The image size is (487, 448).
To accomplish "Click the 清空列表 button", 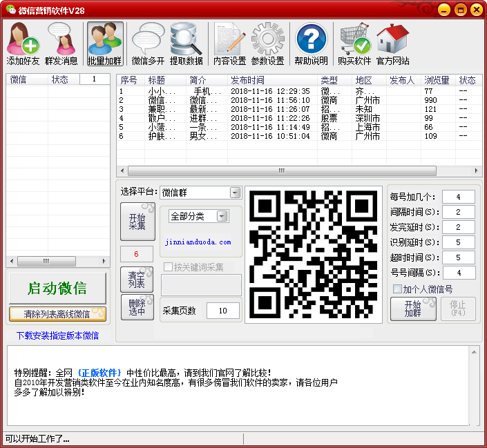I will [x=137, y=280].
